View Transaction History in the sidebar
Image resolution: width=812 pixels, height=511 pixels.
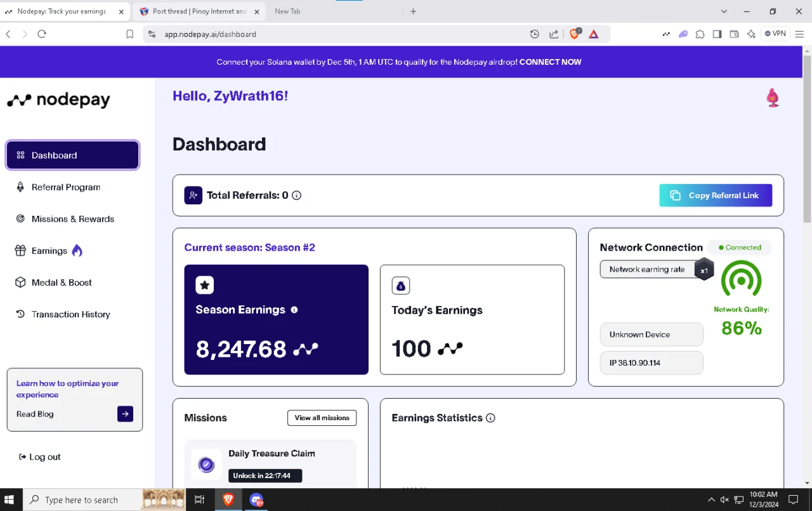coord(72,314)
